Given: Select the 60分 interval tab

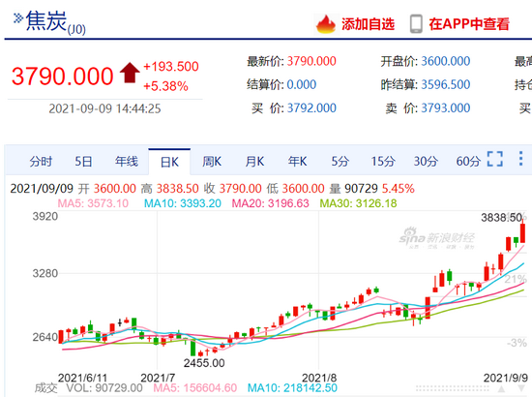Looking at the screenshot, I should click(468, 162).
